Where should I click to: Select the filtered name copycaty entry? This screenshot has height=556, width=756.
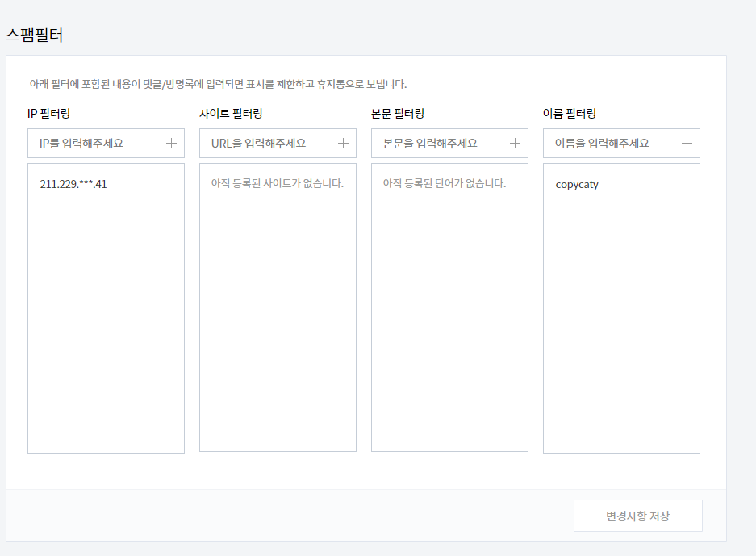point(577,185)
